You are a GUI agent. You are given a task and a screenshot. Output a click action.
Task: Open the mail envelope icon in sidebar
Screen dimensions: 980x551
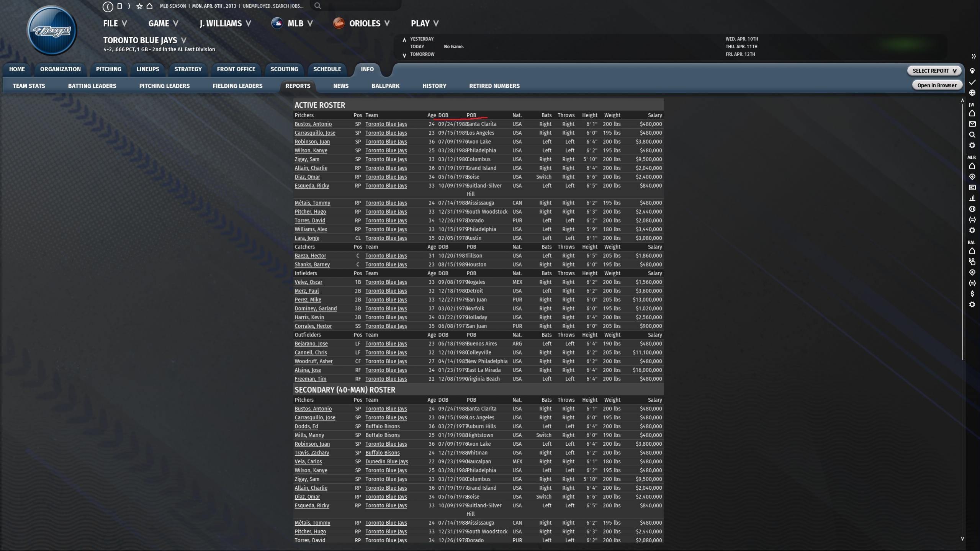pyautogui.click(x=972, y=124)
